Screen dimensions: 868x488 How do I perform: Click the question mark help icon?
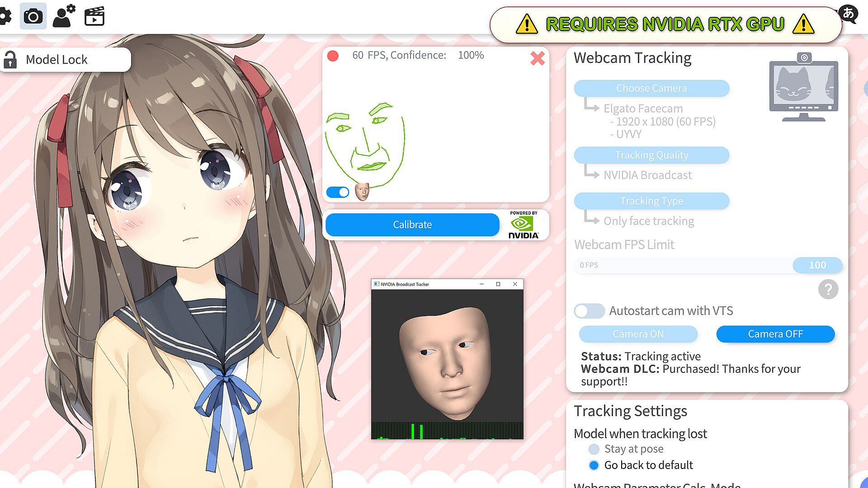coord(828,289)
